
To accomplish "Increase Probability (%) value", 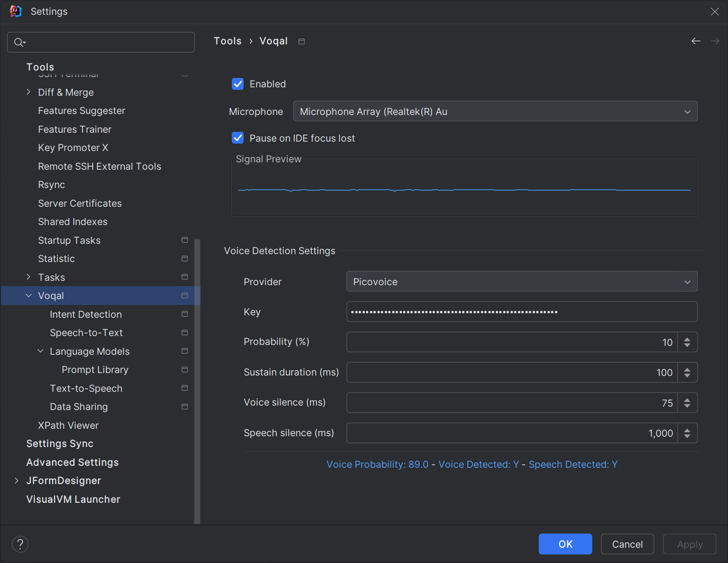I will tap(687, 338).
